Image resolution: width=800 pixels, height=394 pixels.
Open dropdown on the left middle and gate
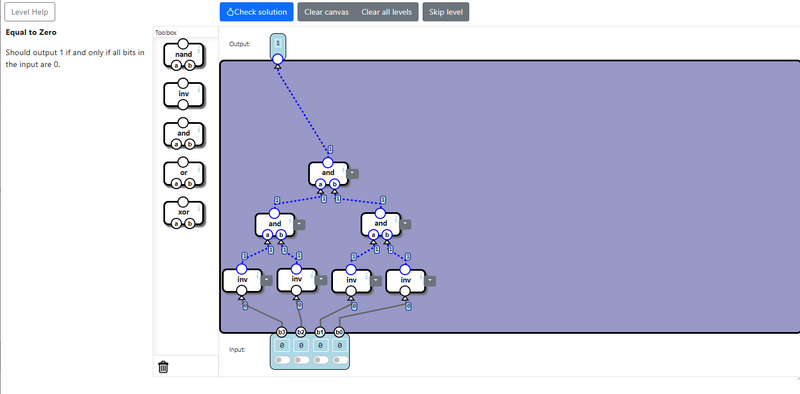[x=300, y=224]
